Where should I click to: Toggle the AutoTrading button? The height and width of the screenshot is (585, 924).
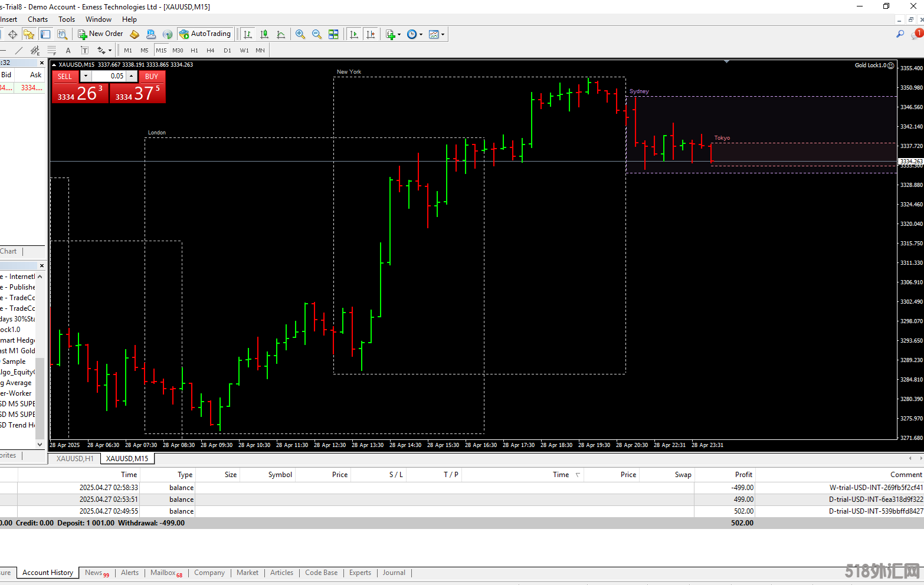(205, 34)
